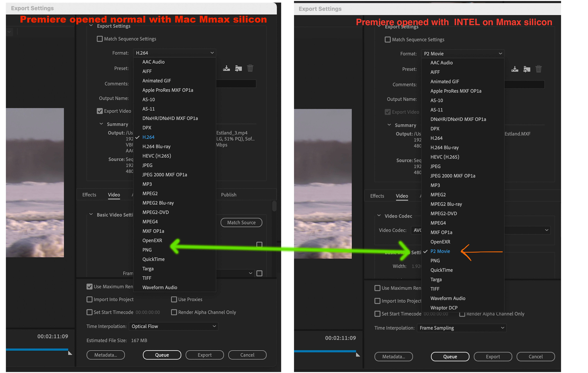Enable Match Sequence Settings in left dialog
This screenshot has height=373, width=588.
[x=100, y=39]
